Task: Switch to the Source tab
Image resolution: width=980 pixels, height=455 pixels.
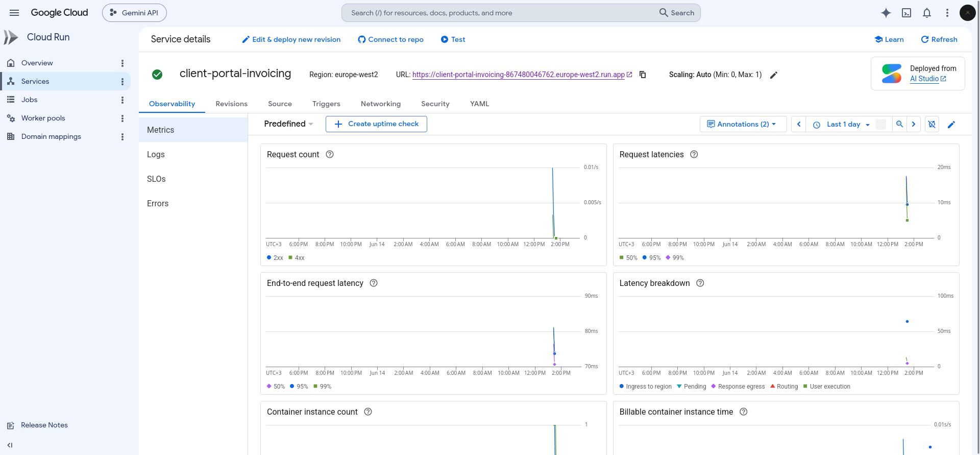Action: [x=280, y=104]
